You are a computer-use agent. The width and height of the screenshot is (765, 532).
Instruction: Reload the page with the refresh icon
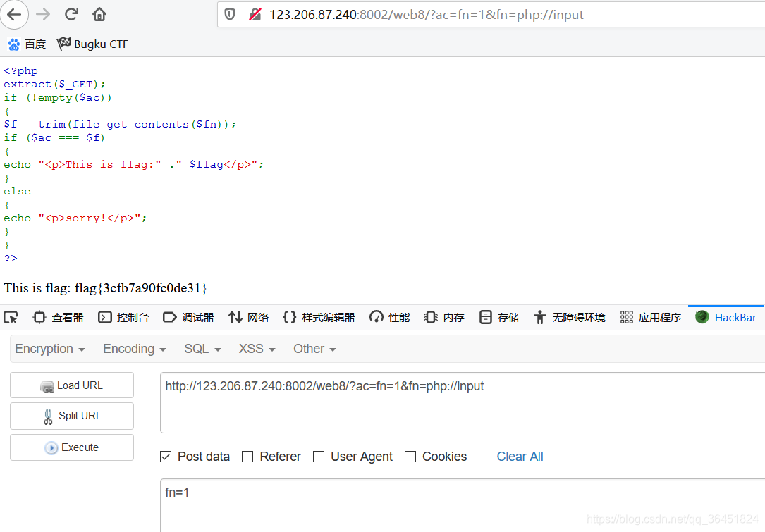(71, 15)
